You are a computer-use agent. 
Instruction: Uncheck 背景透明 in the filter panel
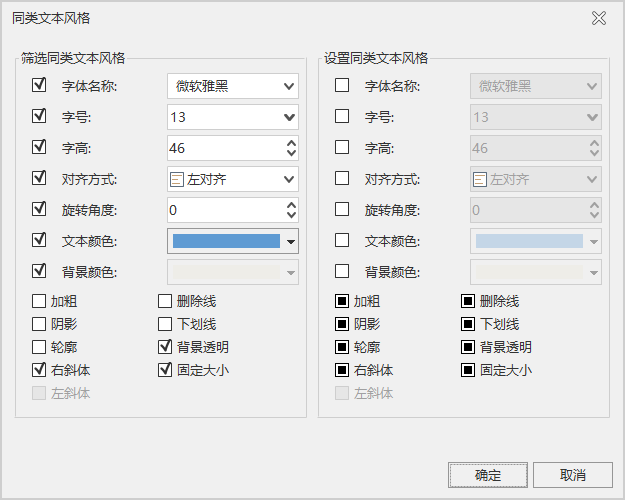[x=166, y=347]
